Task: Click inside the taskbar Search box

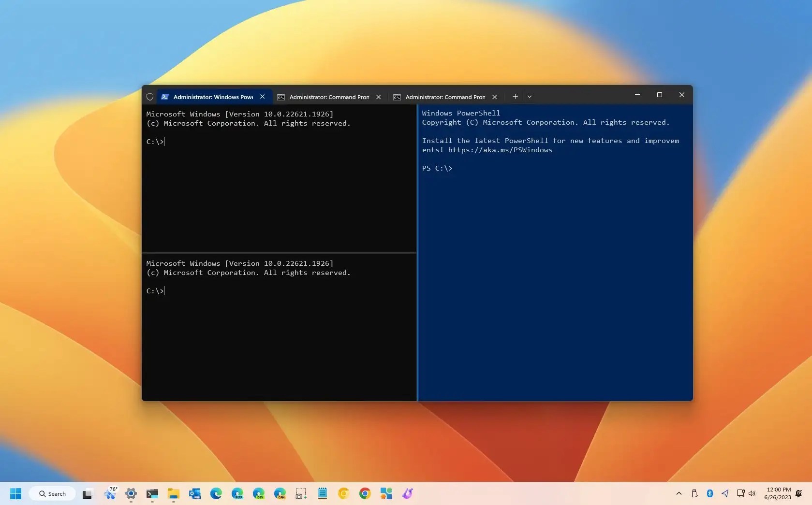Action: (52, 493)
